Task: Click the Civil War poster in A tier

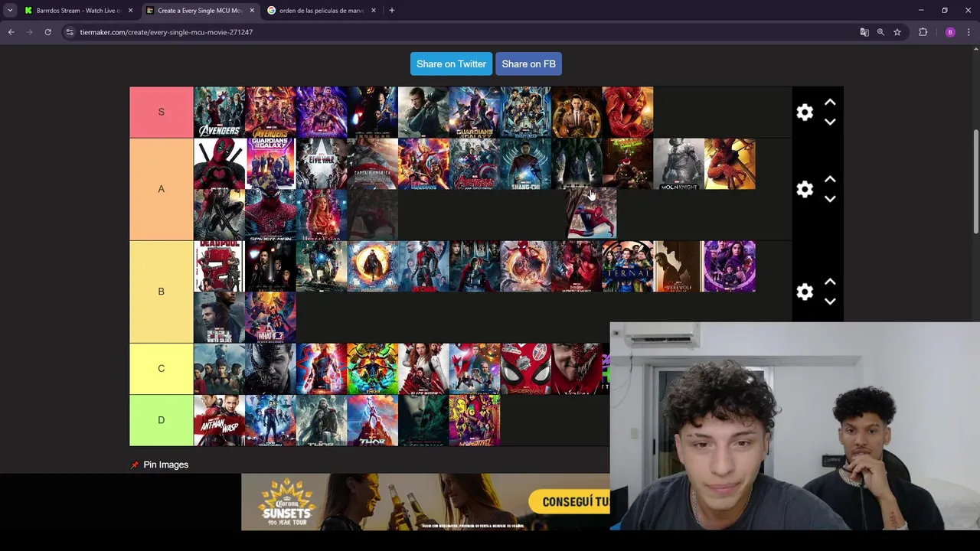Action: click(322, 164)
